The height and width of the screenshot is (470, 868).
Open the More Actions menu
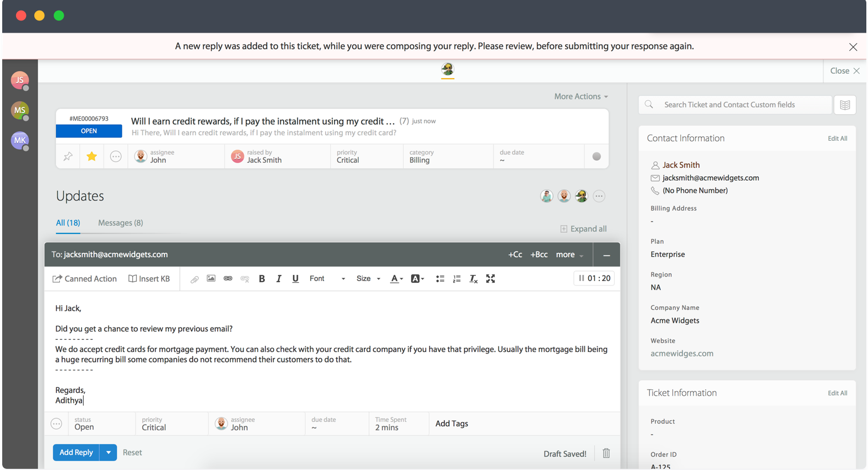pyautogui.click(x=581, y=96)
